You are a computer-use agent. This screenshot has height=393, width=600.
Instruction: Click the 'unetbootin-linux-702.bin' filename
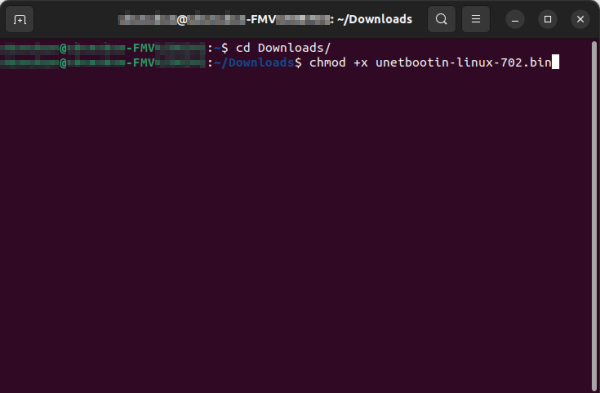(x=463, y=62)
